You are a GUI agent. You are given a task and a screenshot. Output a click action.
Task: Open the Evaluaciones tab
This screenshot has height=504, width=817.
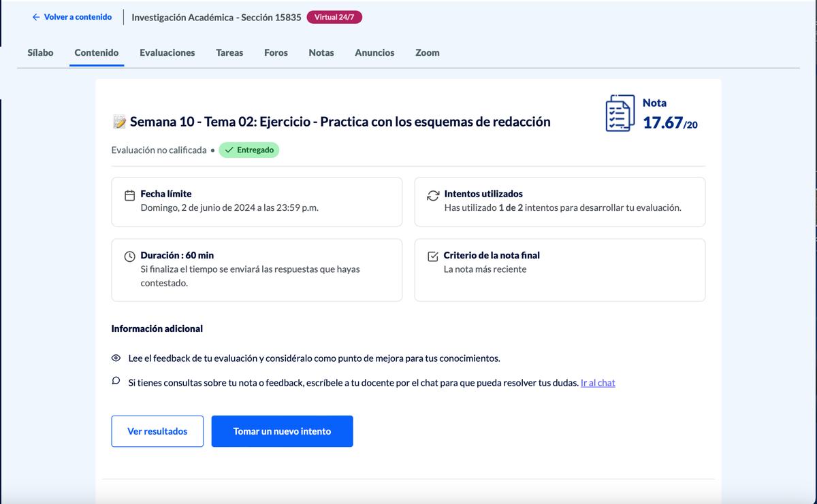[x=167, y=52]
